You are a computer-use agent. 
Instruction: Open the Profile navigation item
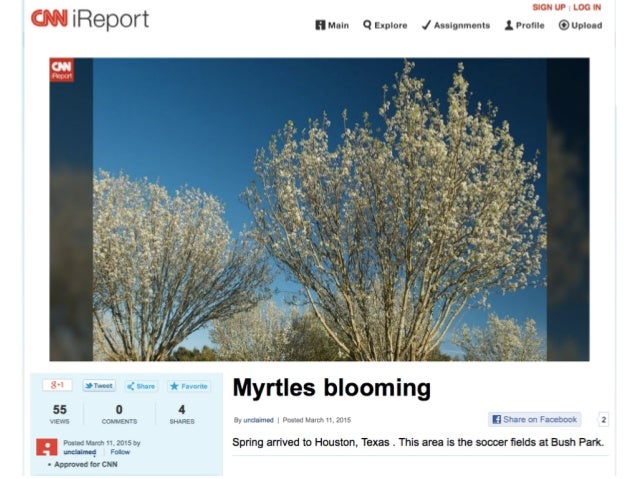point(524,25)
